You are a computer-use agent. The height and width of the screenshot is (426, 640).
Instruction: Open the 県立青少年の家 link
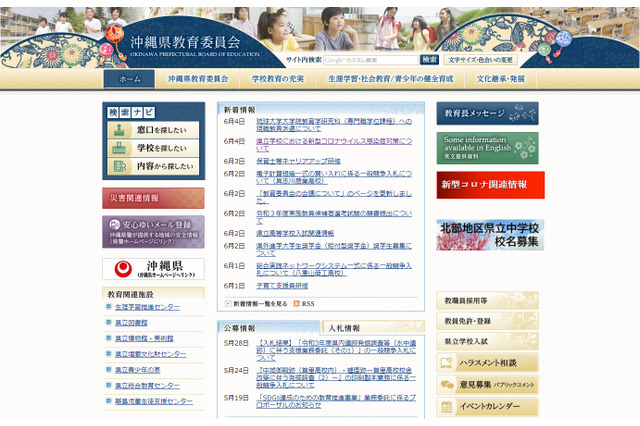tap(138, 370)
